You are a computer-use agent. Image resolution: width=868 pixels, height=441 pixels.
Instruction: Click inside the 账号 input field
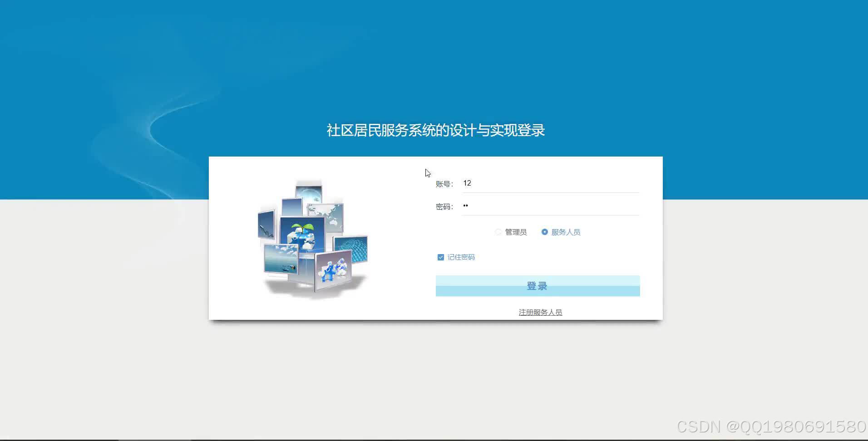pos(545,183)
